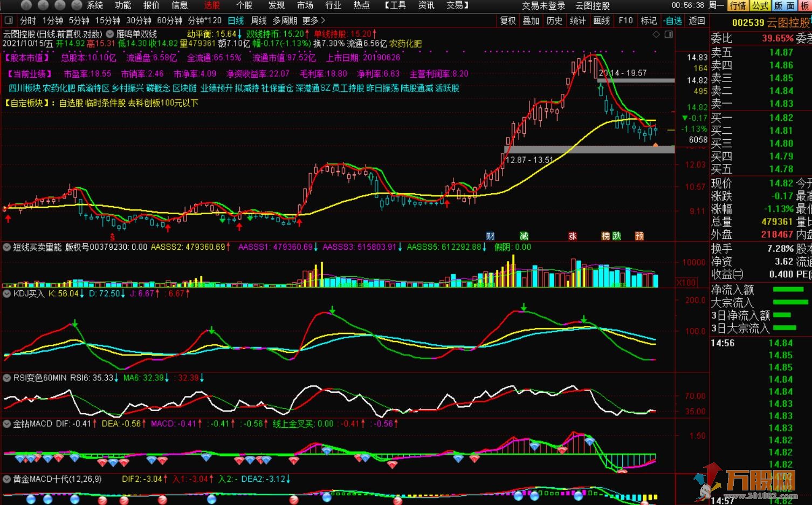Switch to the 周线 period tab
The width and height of the screenshot is (812, 505).
[x=259, y=21]
